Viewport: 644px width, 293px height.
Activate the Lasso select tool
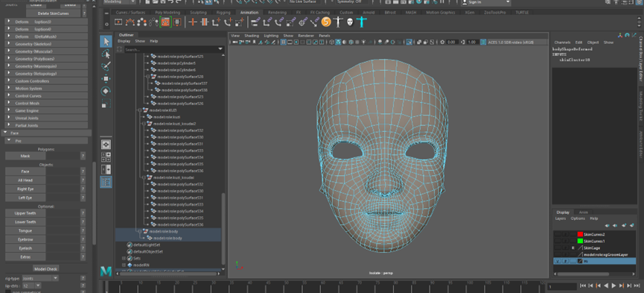(x=106, y=54)
